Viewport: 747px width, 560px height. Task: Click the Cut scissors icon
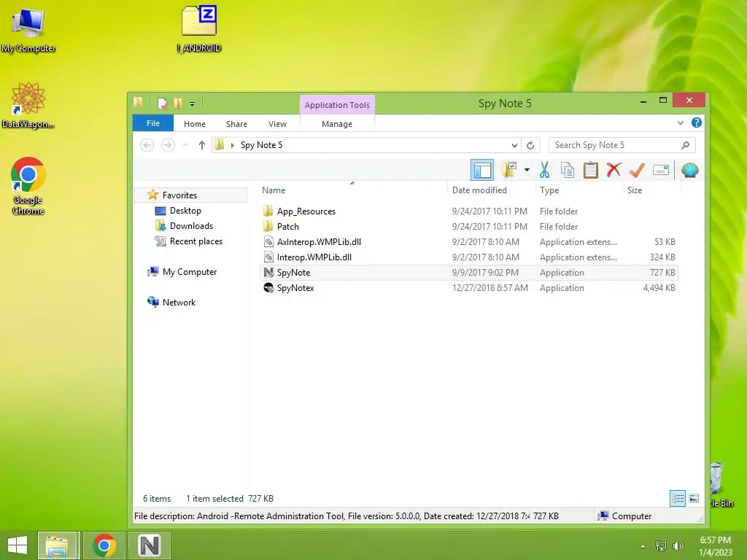tap(544, 169)
